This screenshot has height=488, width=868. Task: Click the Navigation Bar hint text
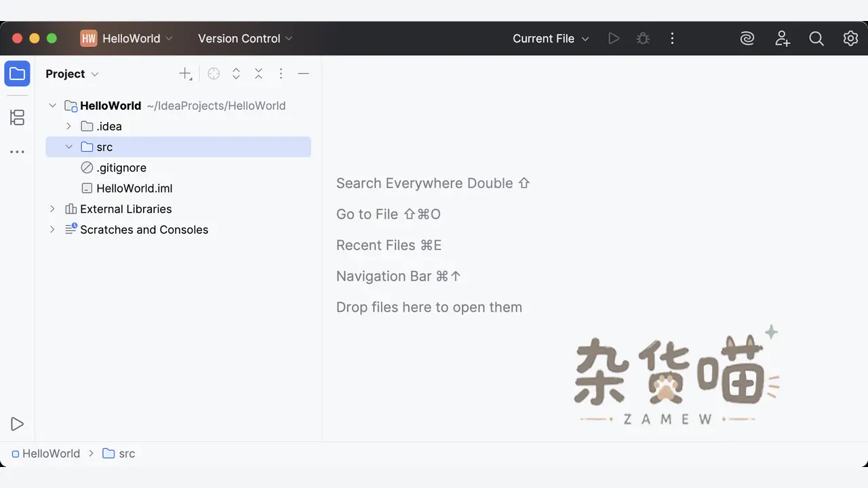(x=399, y=276)
